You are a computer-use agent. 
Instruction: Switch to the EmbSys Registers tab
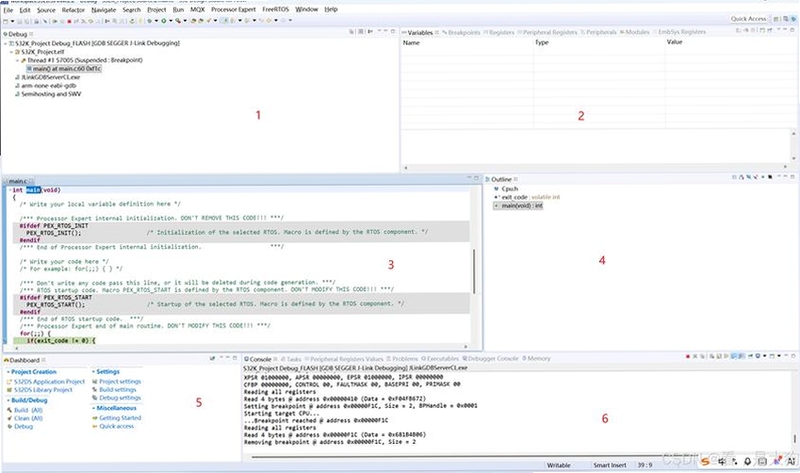point(679,33)
